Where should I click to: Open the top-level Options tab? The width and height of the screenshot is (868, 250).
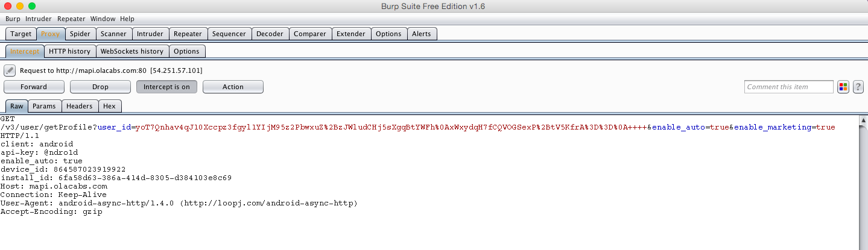pyautogui.click(x=388, y=34)
